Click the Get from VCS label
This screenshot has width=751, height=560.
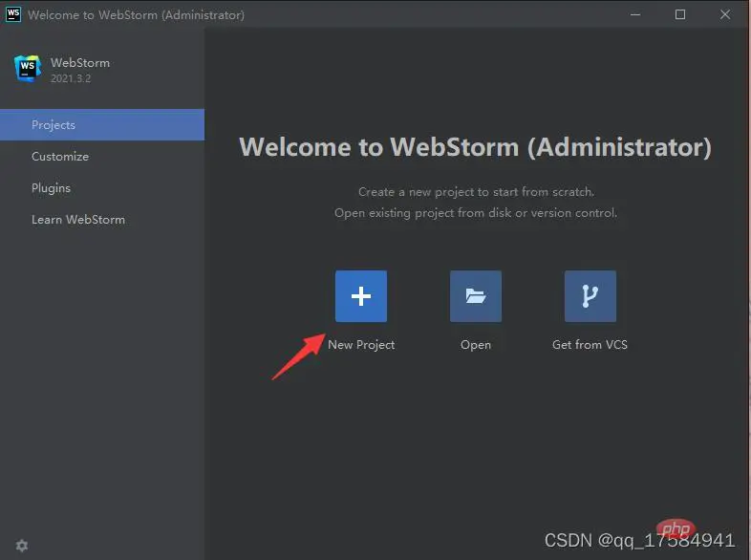[590, 344]
